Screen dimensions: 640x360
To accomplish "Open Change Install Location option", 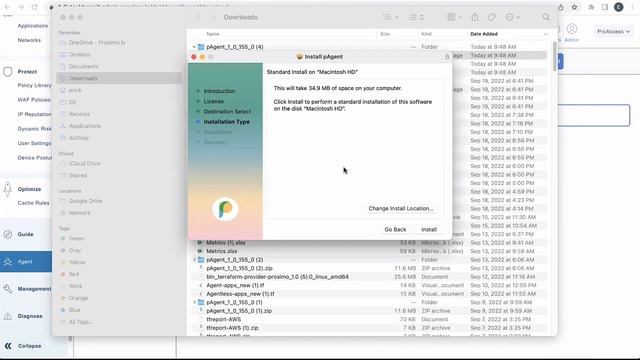I will coord(400,208).
